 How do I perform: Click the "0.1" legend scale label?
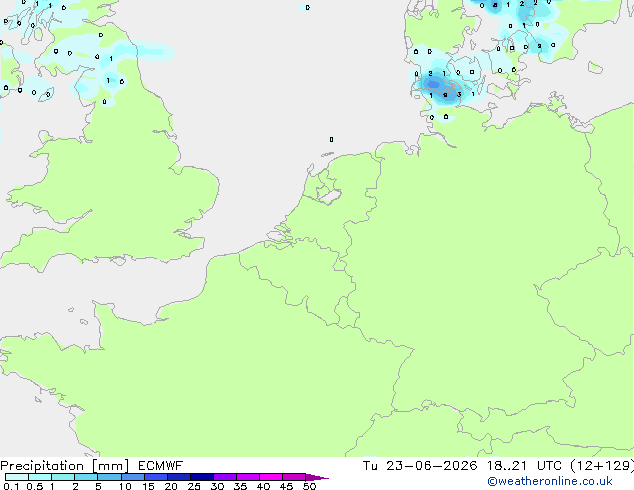11,486
